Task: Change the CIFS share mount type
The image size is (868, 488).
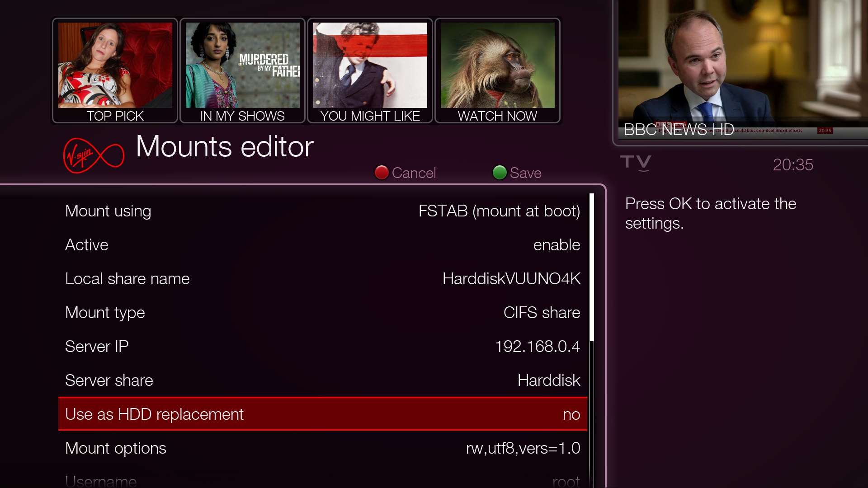Action: click(x=542, y=313)
